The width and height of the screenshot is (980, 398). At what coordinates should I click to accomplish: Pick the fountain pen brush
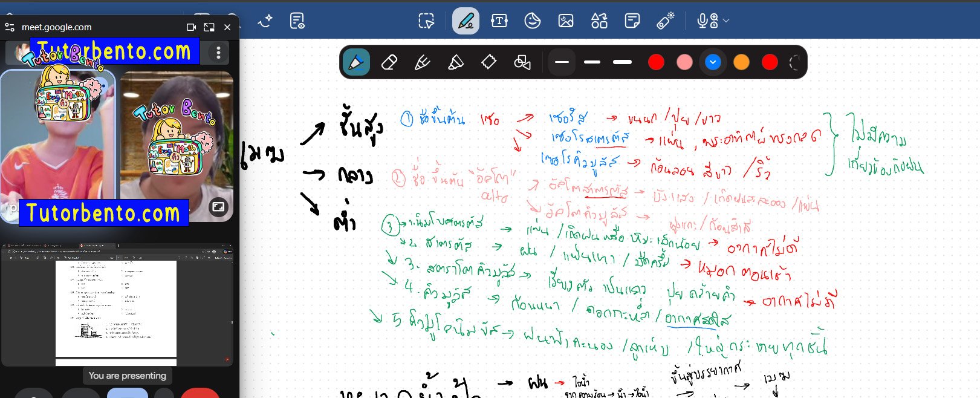pyautogui.click(x=423, y=62)
